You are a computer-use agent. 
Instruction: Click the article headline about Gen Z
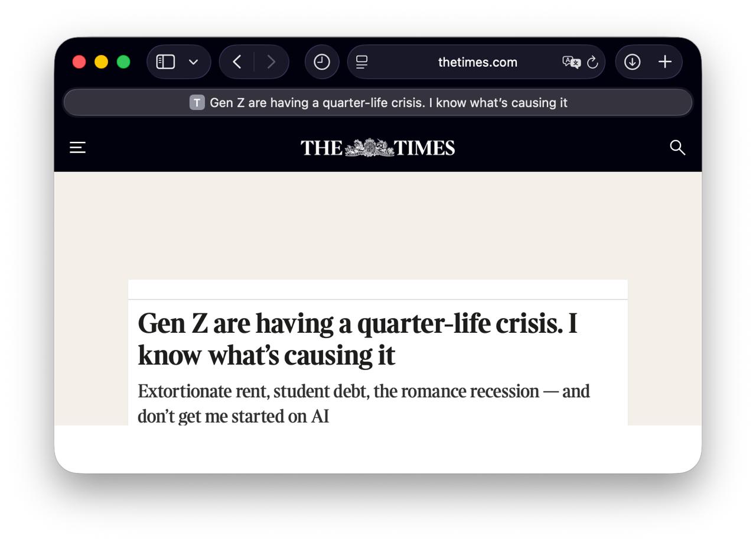(357, 339)
